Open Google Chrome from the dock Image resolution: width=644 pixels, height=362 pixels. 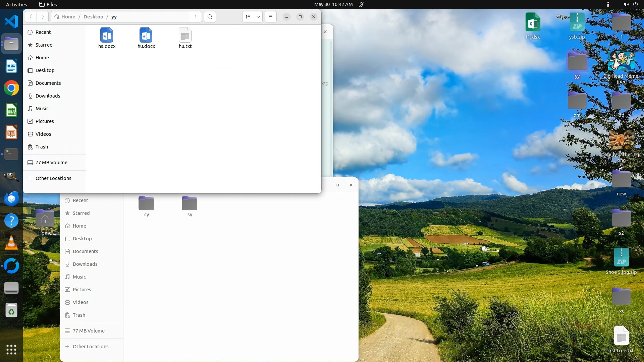(x=11, y=88)
